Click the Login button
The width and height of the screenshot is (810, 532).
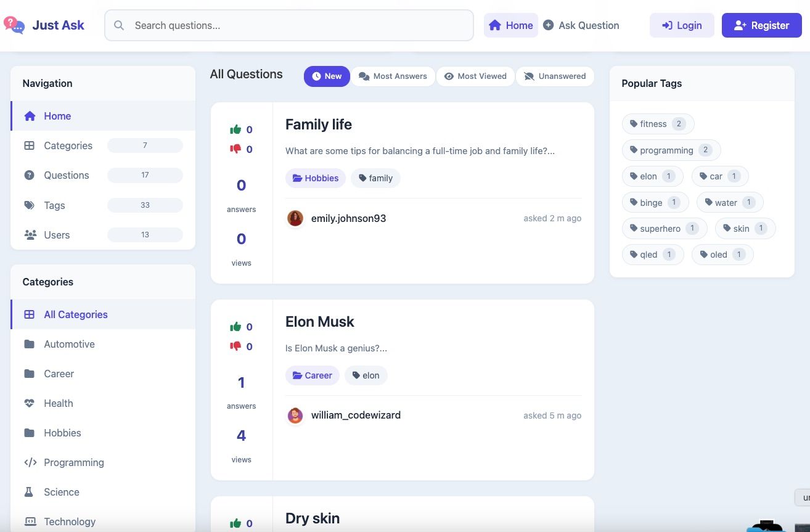pos(682,25)
